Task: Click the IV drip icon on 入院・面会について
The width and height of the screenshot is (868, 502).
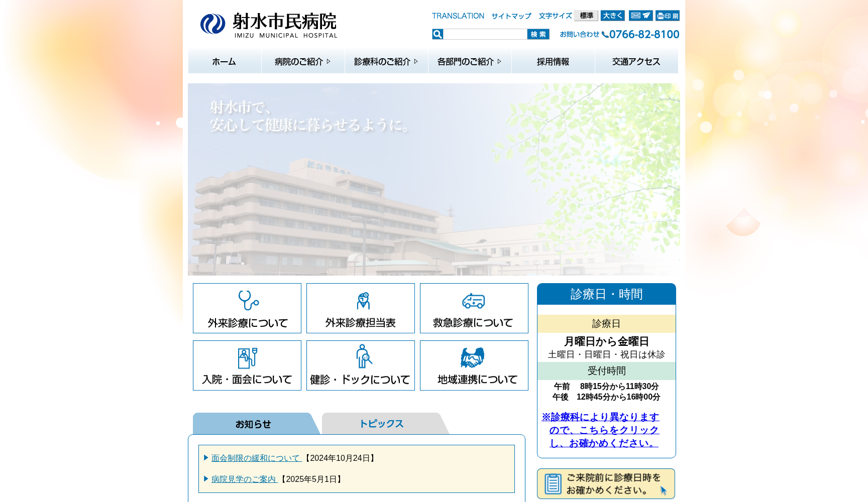Action: pos(247,356)
